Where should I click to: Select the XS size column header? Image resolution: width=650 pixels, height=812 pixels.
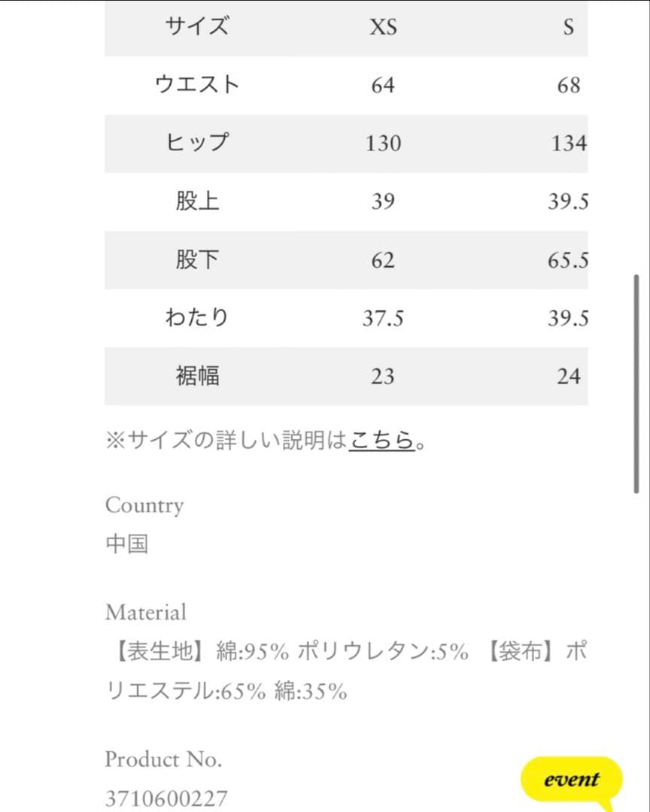(x=383, y=28)
